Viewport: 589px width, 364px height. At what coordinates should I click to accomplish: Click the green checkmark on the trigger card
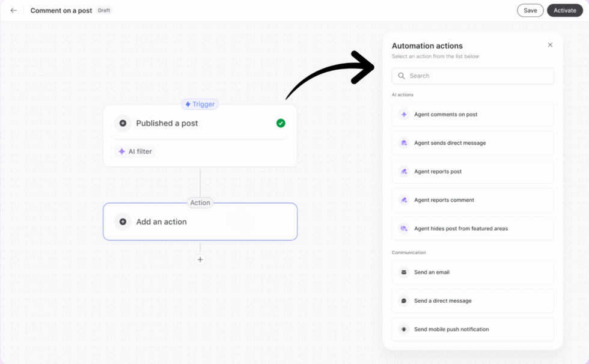280,123
